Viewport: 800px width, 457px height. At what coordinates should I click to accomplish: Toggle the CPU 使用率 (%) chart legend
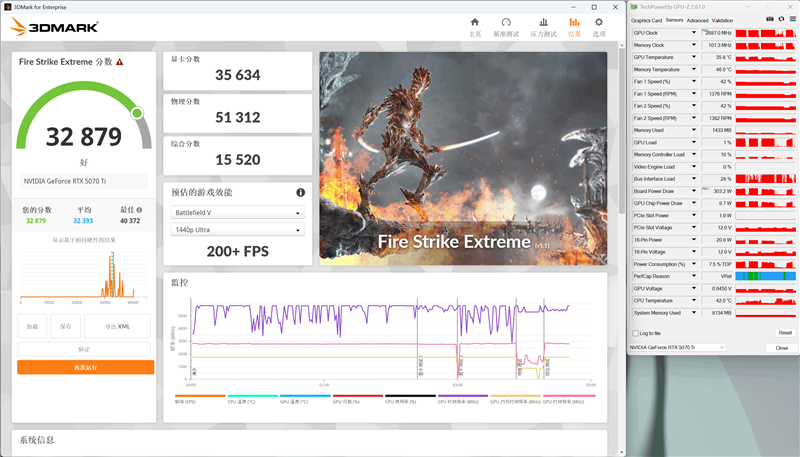click(x=410, y=399)
